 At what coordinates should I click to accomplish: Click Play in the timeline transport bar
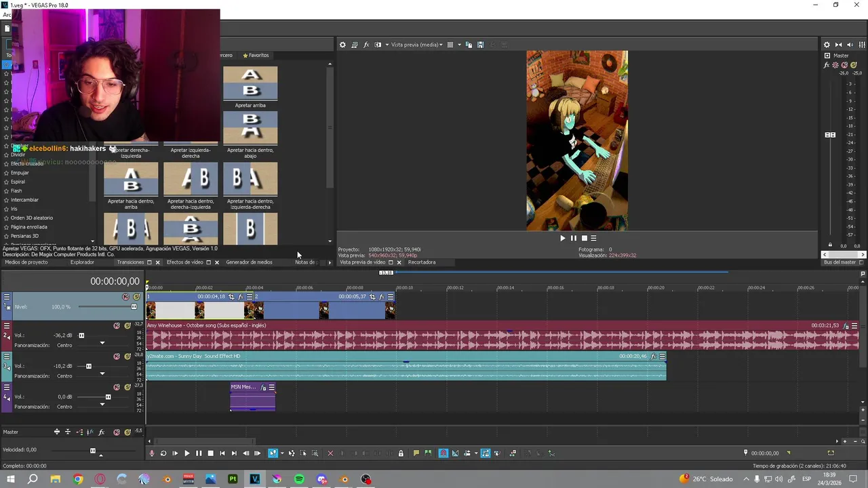pyautogui.click(x=187, y=453)
